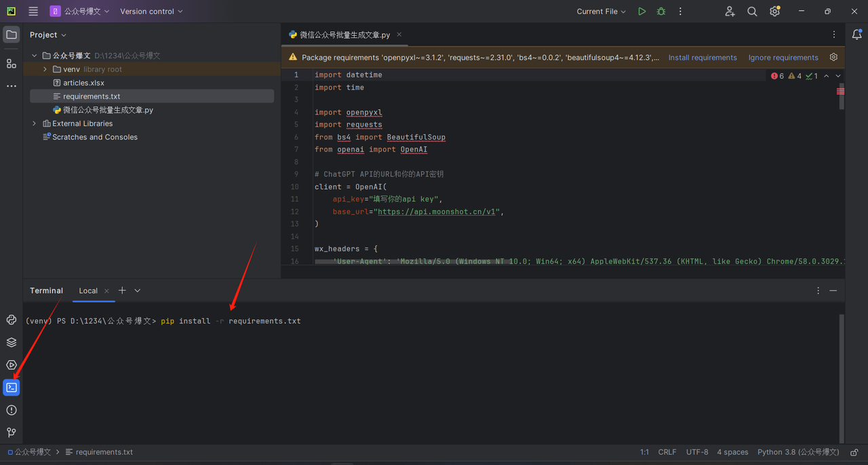Toggle read-only lock in status bar

855,452
